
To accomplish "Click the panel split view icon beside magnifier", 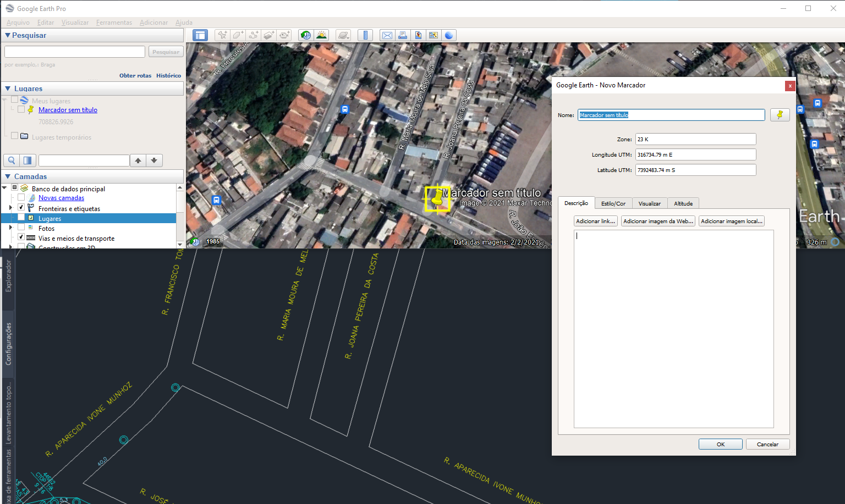I will (28, 160).
